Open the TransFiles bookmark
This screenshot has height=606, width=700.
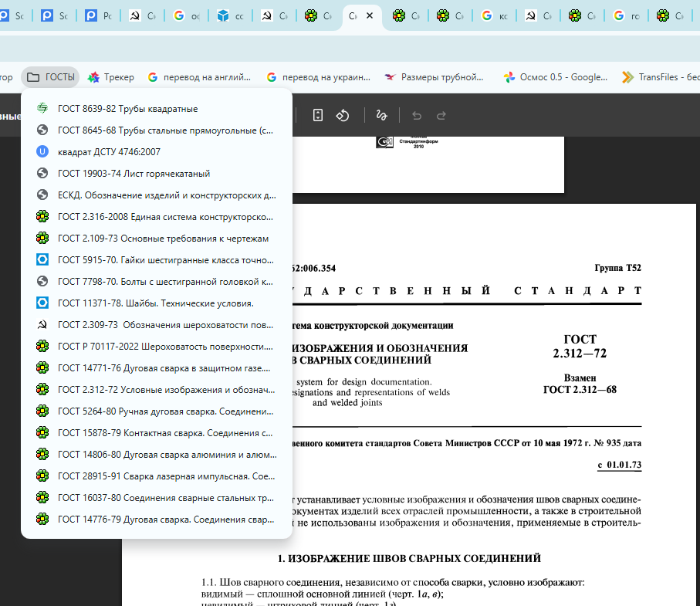(661, 77)
